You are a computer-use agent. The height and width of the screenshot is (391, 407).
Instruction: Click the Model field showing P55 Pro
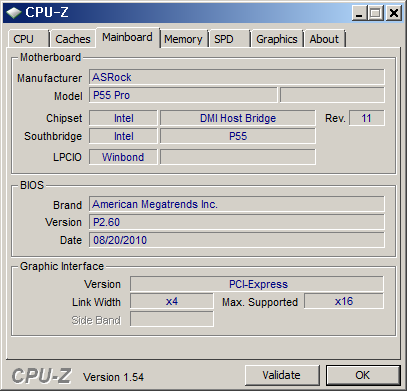click(183, 95)
